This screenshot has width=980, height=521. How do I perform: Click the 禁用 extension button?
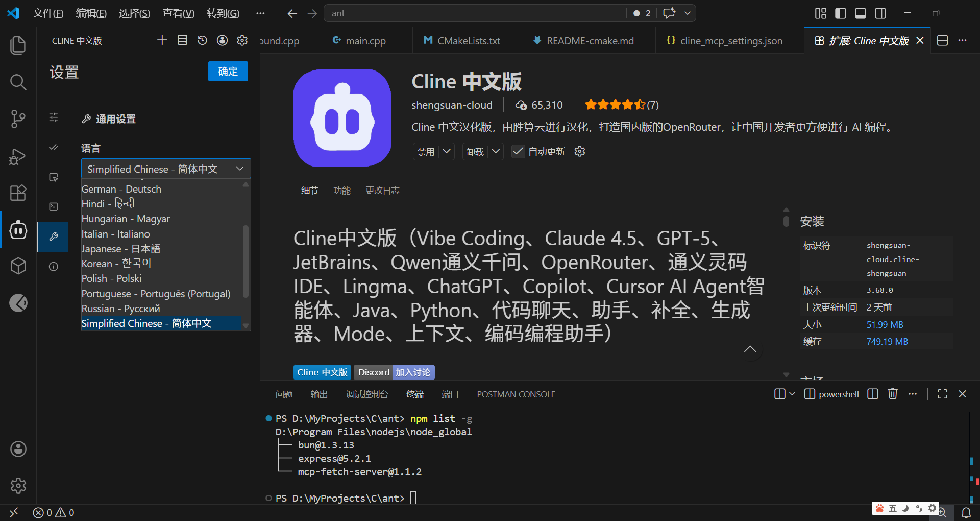(x=426, y=151)
